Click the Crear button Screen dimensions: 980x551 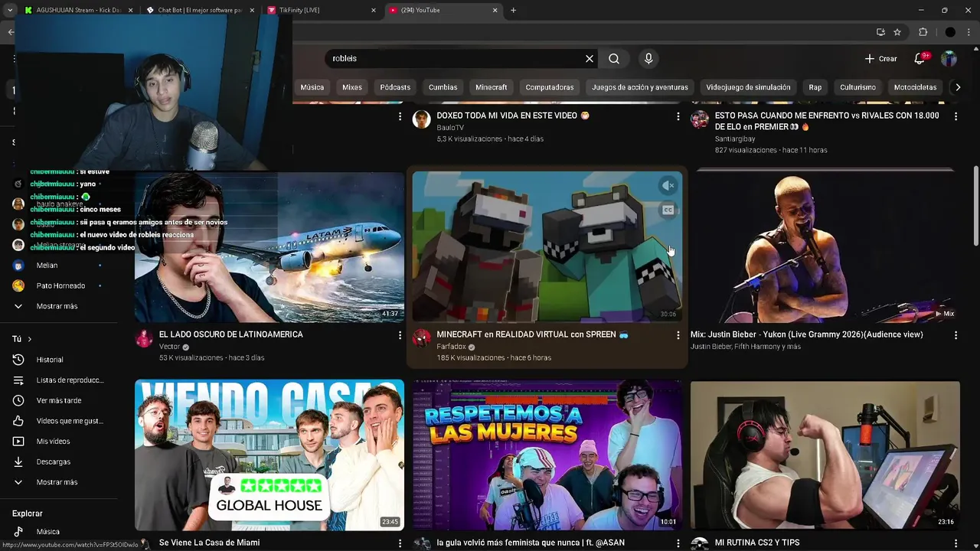click(880, 59)
